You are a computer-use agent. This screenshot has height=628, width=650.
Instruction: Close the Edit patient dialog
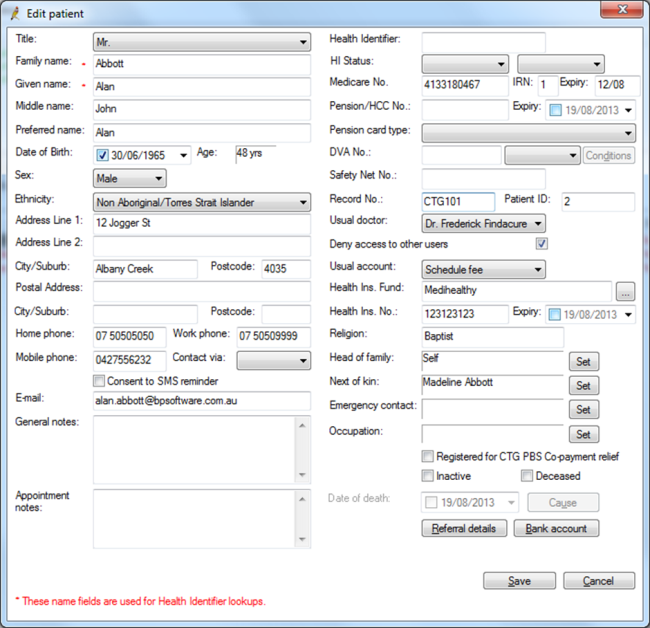[621, 9]
